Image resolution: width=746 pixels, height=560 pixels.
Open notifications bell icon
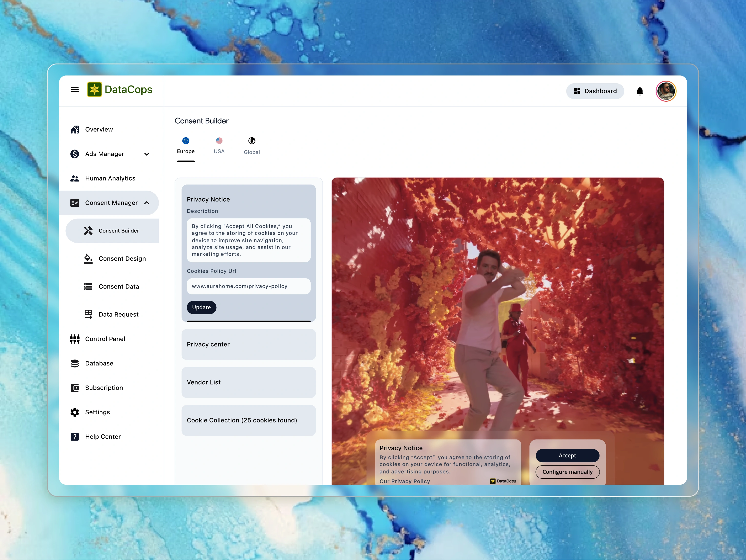[640, 91]
